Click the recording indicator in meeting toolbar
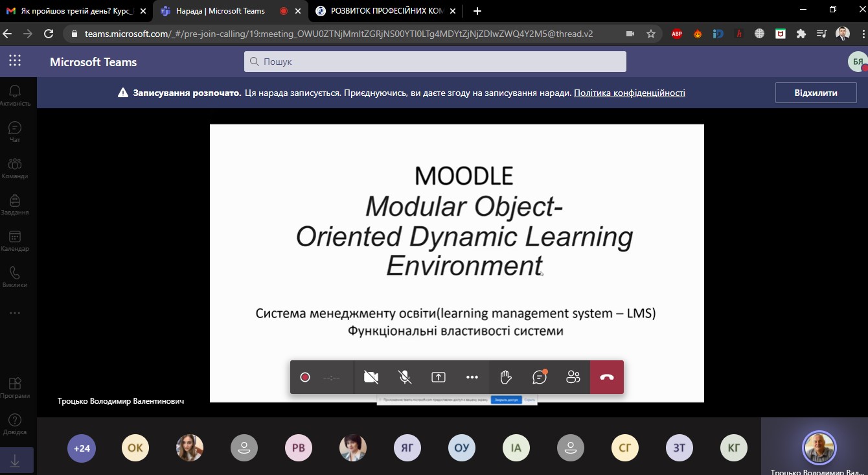This screenshot has width=868, height=475. pos(305,377)
